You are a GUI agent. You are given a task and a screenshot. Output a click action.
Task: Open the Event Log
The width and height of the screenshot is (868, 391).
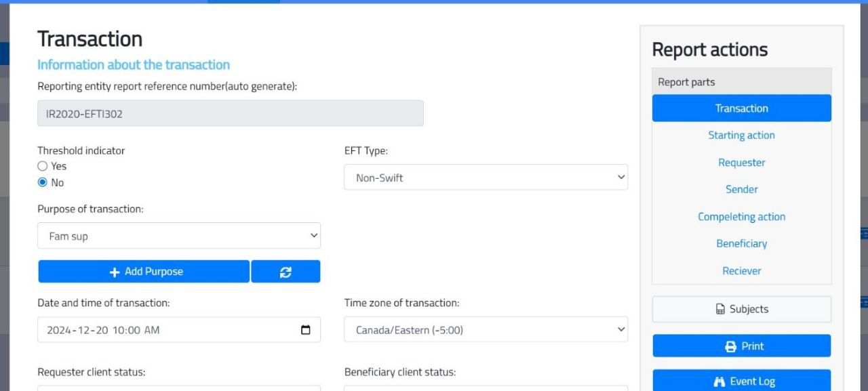pos(741,382)
